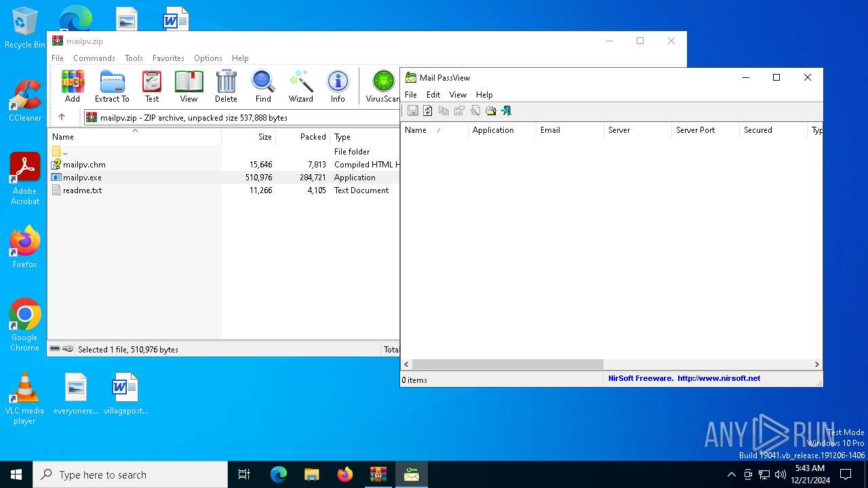868x488 pixels.
Task: Open Help menu in Mail PassView
Action: click(x=484, y=95)
